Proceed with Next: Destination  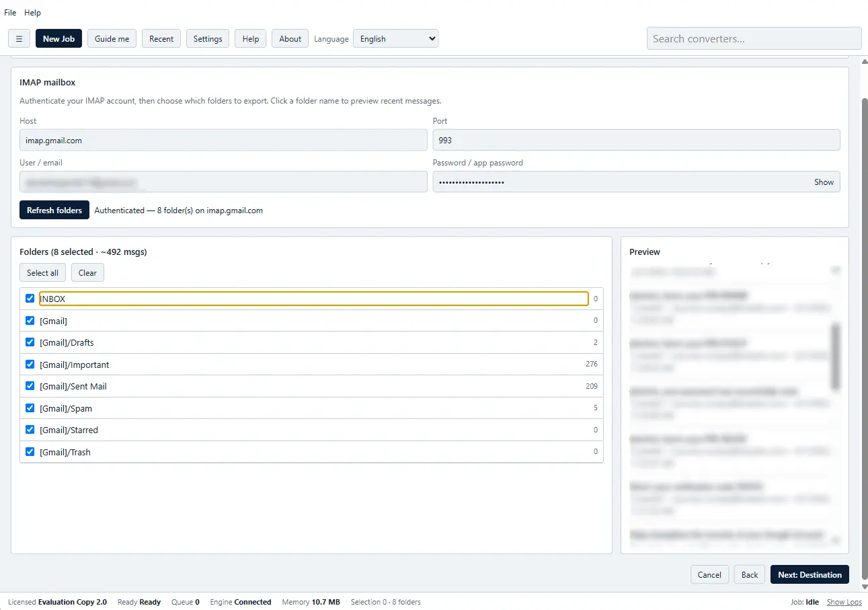810,574
